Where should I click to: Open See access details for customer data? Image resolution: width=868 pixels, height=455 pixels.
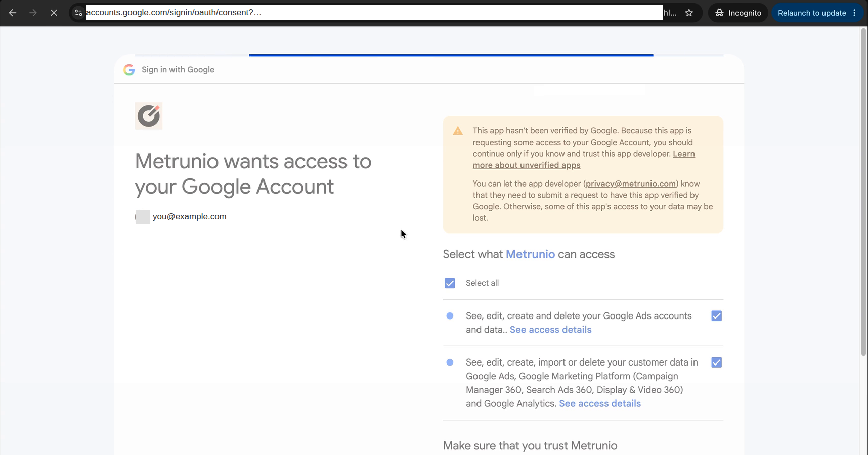pos(600,404)
